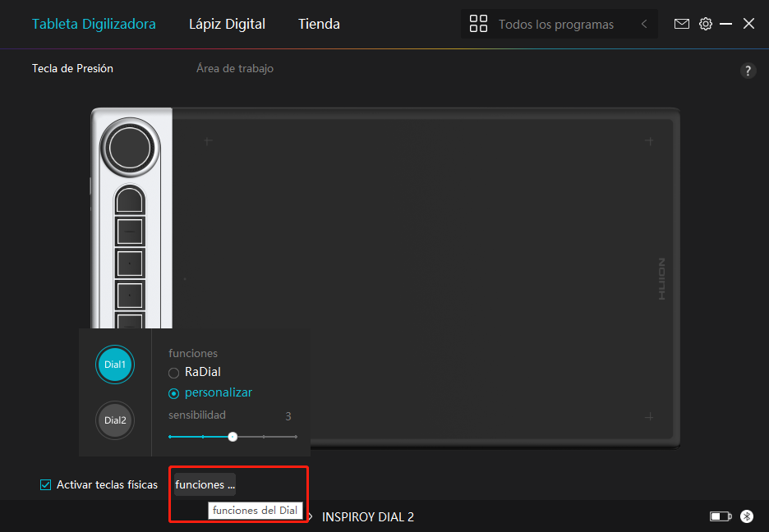Screen dimensions: 769x532
Task: Go to the Tienda tab
Action: pyautogui.click(x=319, y=24)
